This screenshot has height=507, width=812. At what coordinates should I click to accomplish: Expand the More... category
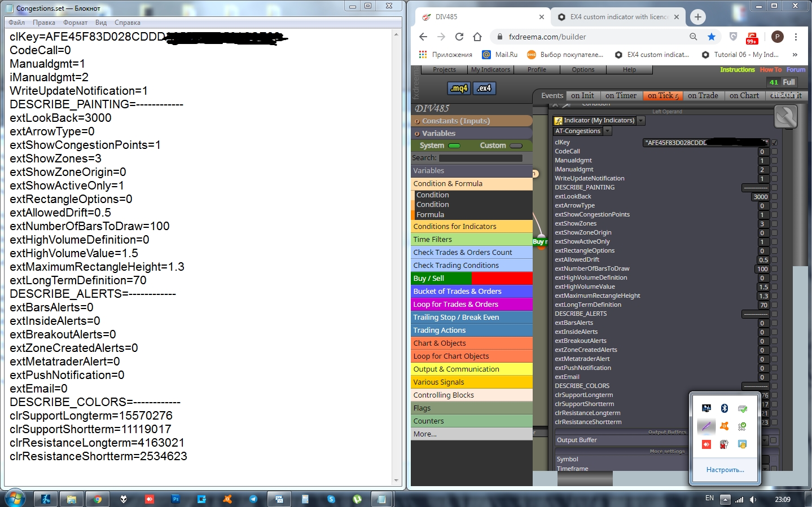point(472,434)
